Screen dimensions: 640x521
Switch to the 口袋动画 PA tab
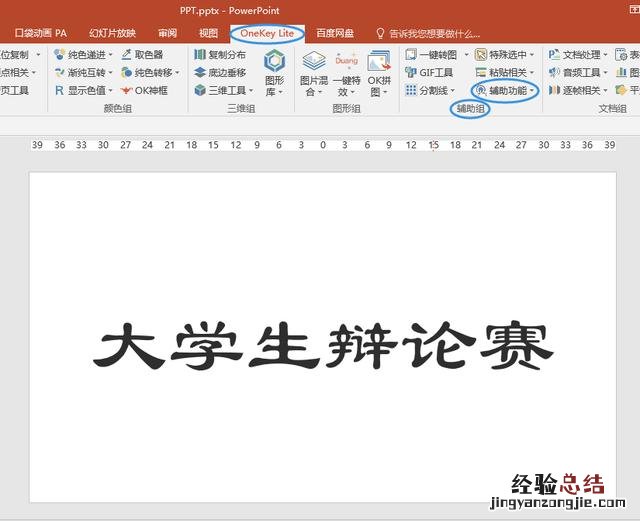point(41,33)
